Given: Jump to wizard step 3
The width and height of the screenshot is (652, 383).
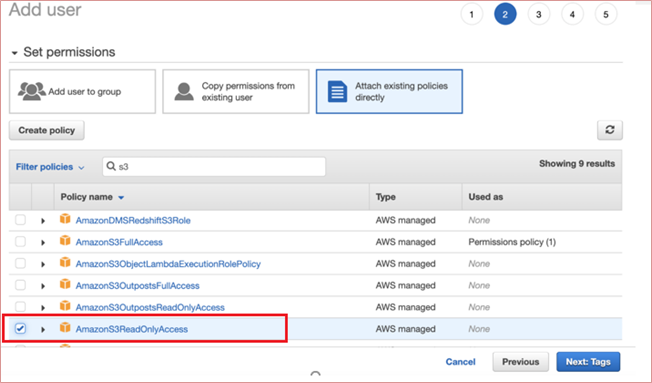Looking at the screenshot, I should [539, 15].
